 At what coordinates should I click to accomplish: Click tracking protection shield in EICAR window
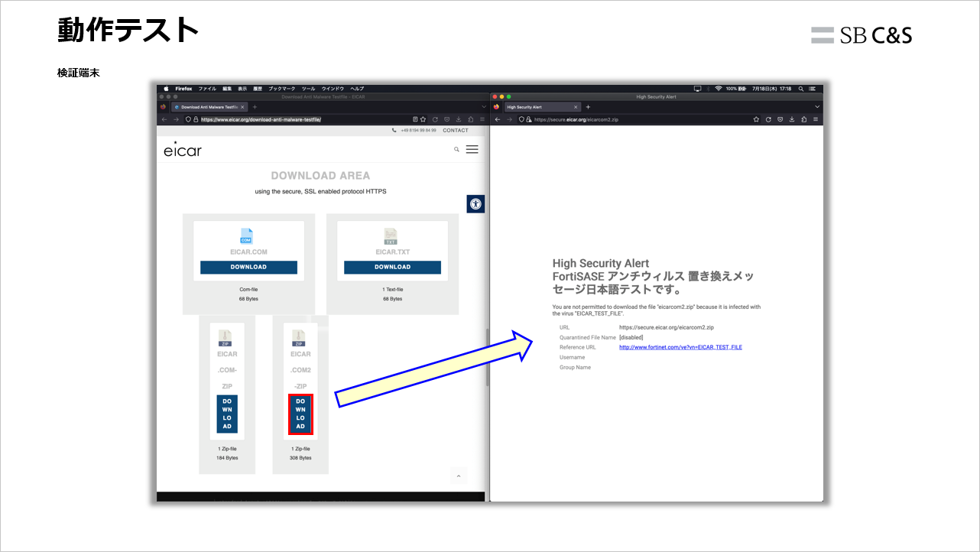(x=188, y=119)
